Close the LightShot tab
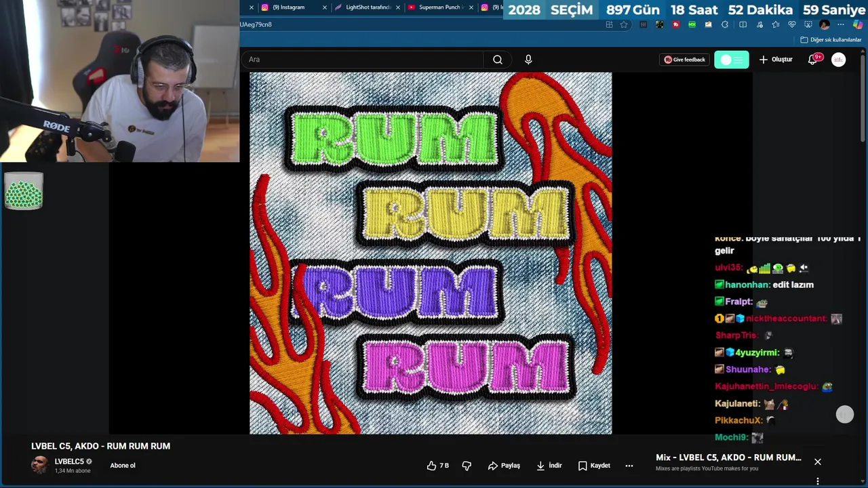 (x=398, y=7)
